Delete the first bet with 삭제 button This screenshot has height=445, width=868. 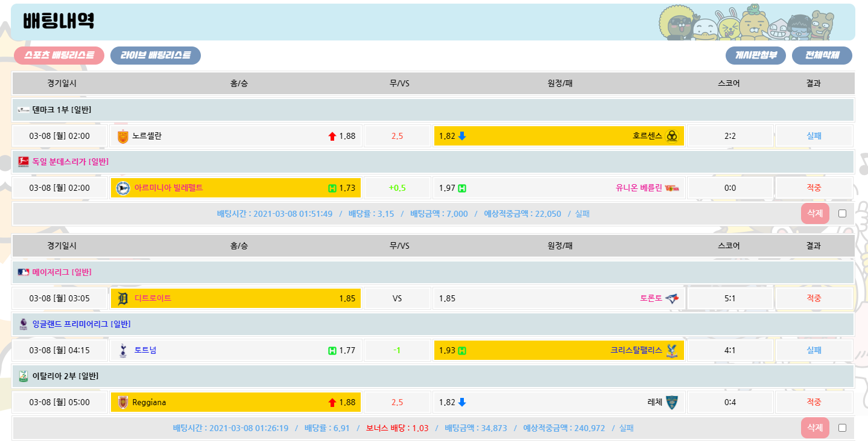815,213
